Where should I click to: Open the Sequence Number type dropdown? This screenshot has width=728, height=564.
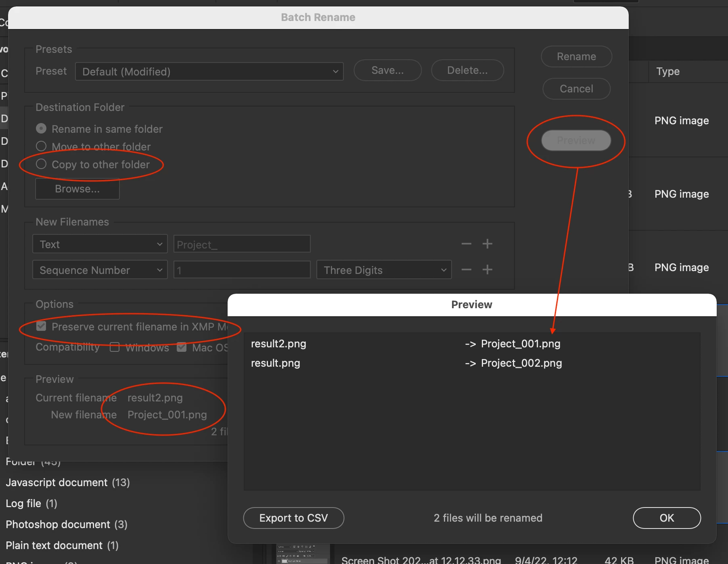(x=100, y=270)
